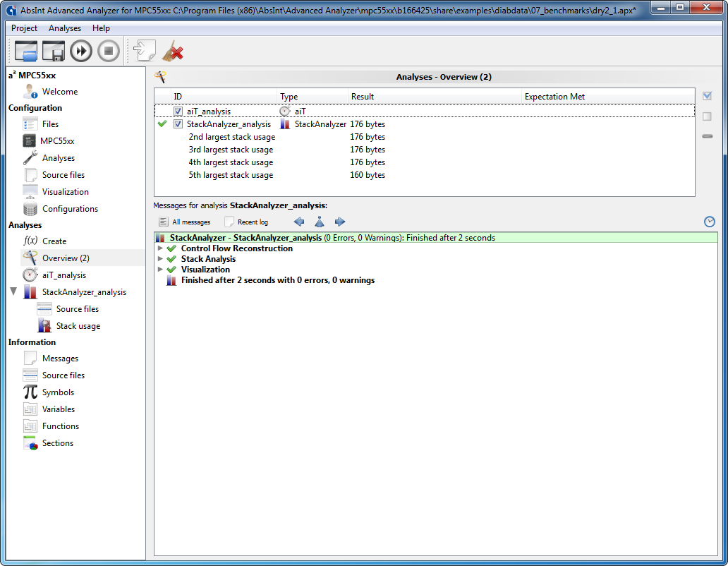Toggle StackAnalyzer_analysis checkbox
Viewport: 728px width, 566px height.
pos(178,124)
